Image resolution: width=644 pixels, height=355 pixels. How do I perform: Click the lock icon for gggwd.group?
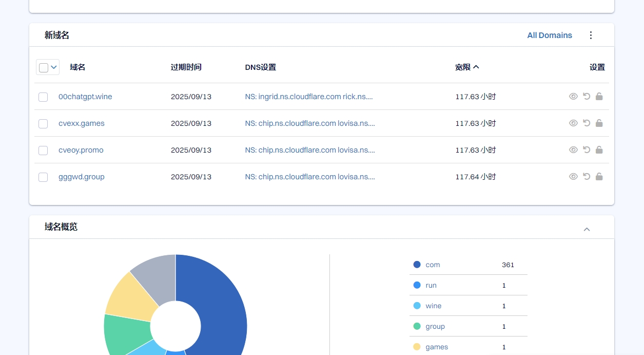599,176
